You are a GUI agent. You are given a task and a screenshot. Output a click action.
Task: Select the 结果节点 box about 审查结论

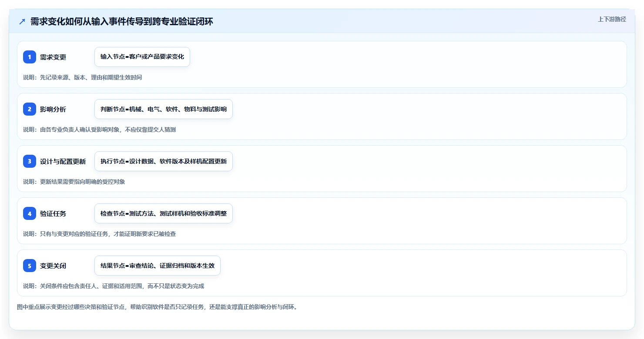(x=158, y=266)
